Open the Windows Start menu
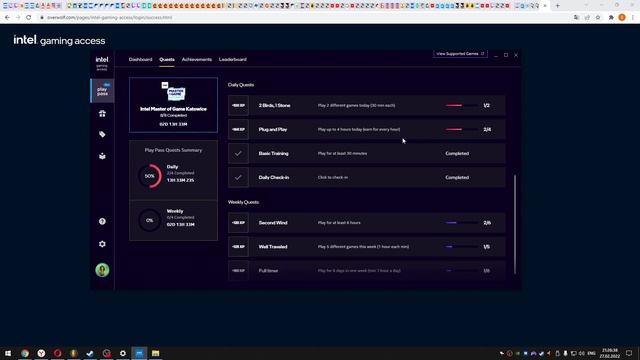The width and height of the screenshot is (640, 360). click(x=8, y=353)
